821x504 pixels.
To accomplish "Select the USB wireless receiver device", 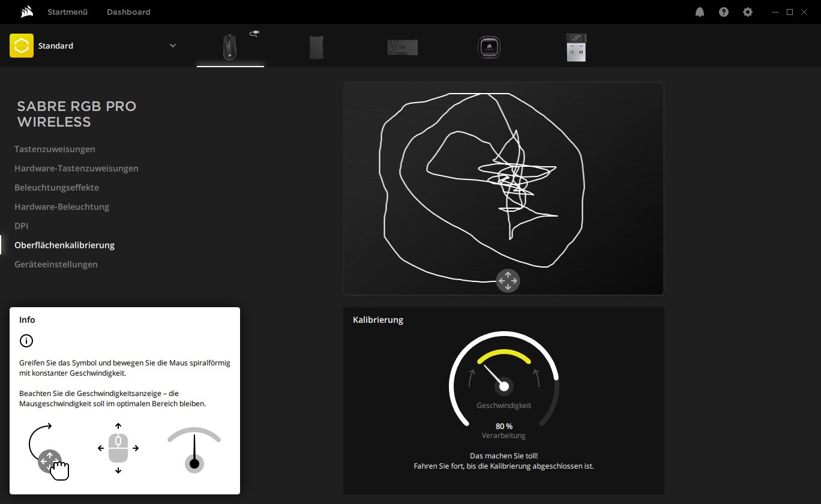I will 576,47.
